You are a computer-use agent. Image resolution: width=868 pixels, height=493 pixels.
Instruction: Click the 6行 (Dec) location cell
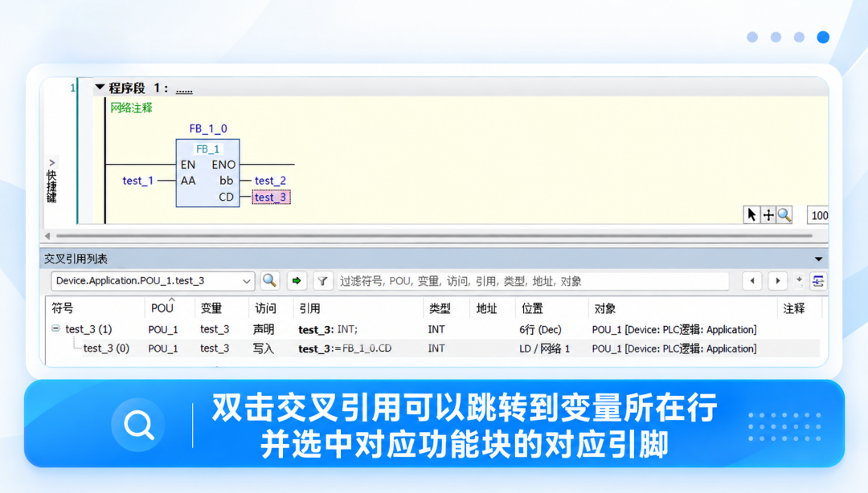pyautogui.click(x=540, y=330)
